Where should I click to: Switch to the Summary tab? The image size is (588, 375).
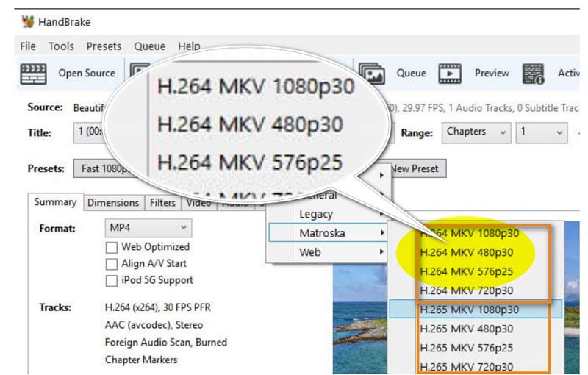56,202
